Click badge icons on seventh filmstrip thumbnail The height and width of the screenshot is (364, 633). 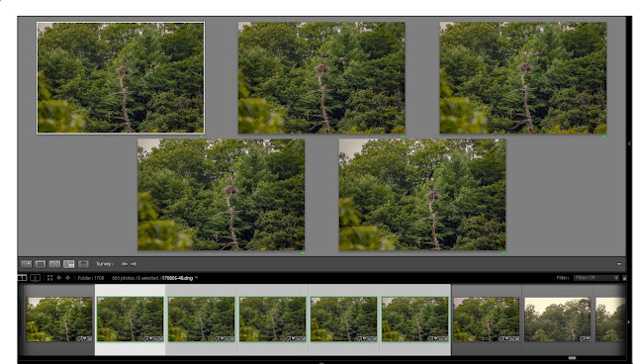click(509, 338)
